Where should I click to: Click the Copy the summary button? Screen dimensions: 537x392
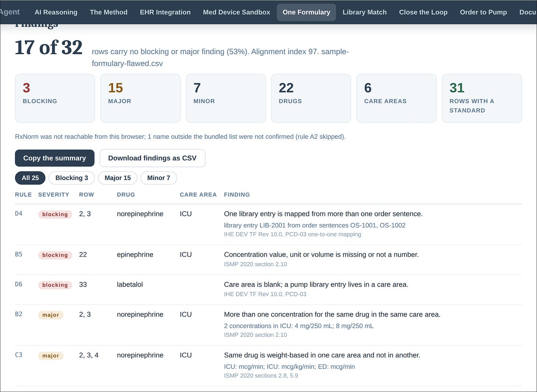pyautogui.click(x=55, y=158)
